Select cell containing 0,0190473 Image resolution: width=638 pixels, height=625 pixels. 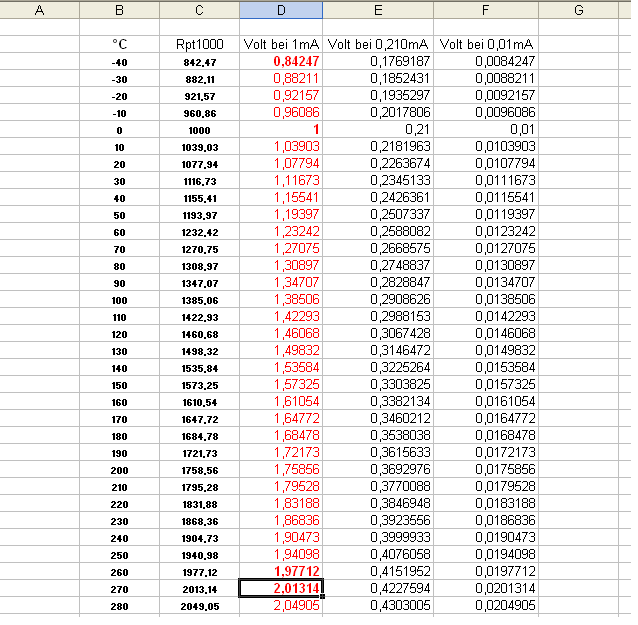click(x=486, y=538)
